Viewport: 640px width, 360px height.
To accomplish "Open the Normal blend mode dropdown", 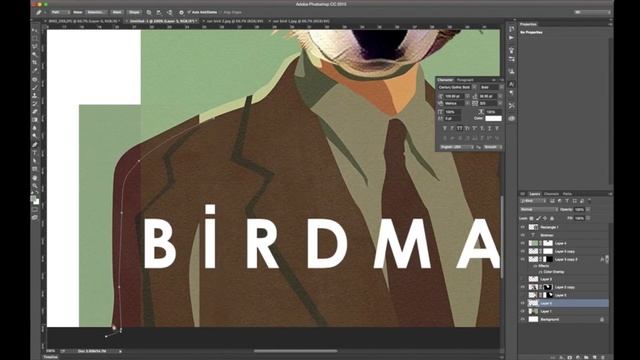I will point(538,209).
